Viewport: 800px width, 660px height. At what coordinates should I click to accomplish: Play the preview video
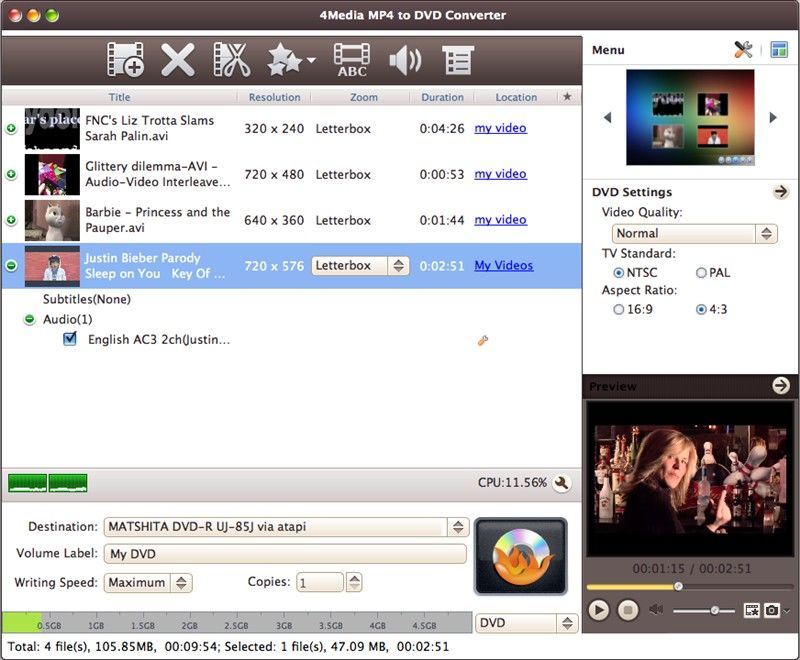pos(598,610)
